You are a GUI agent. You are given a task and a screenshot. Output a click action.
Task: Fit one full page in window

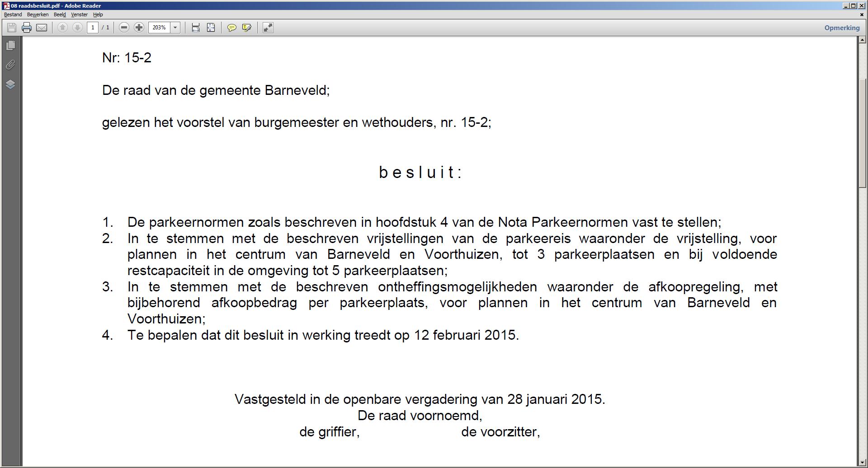(211, 28)
